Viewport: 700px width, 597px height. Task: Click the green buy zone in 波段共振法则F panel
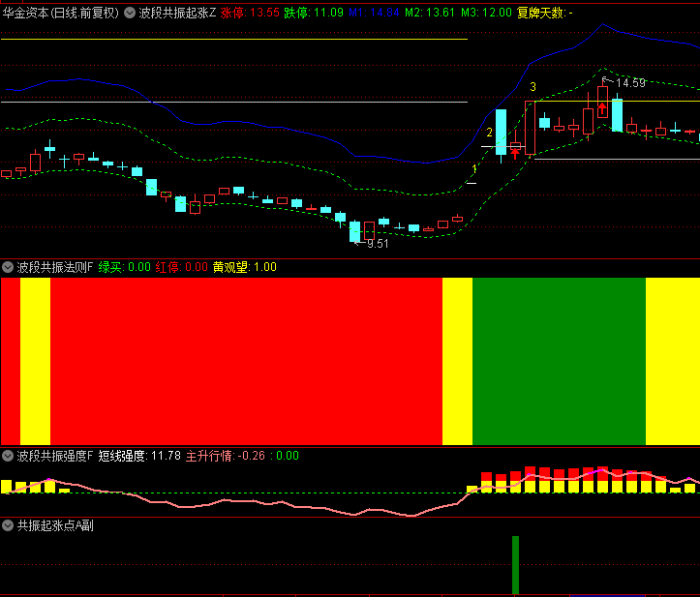pos(559,362)
